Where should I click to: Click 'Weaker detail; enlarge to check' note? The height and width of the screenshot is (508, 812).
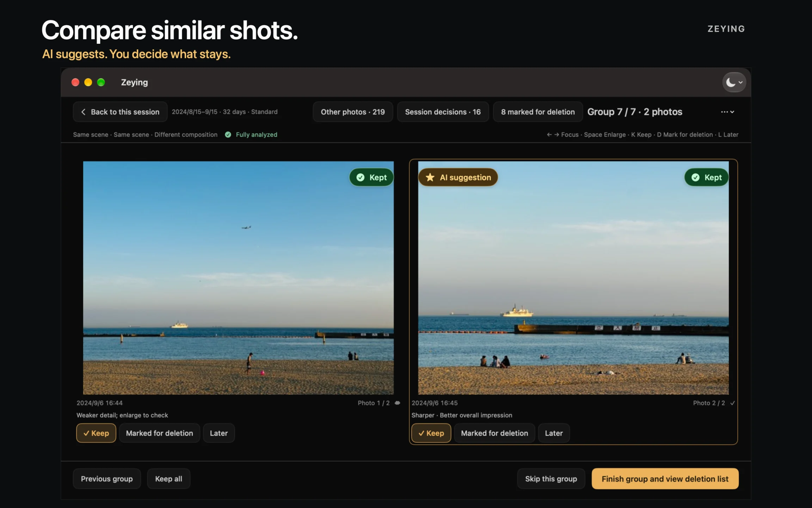coord(122,415)
